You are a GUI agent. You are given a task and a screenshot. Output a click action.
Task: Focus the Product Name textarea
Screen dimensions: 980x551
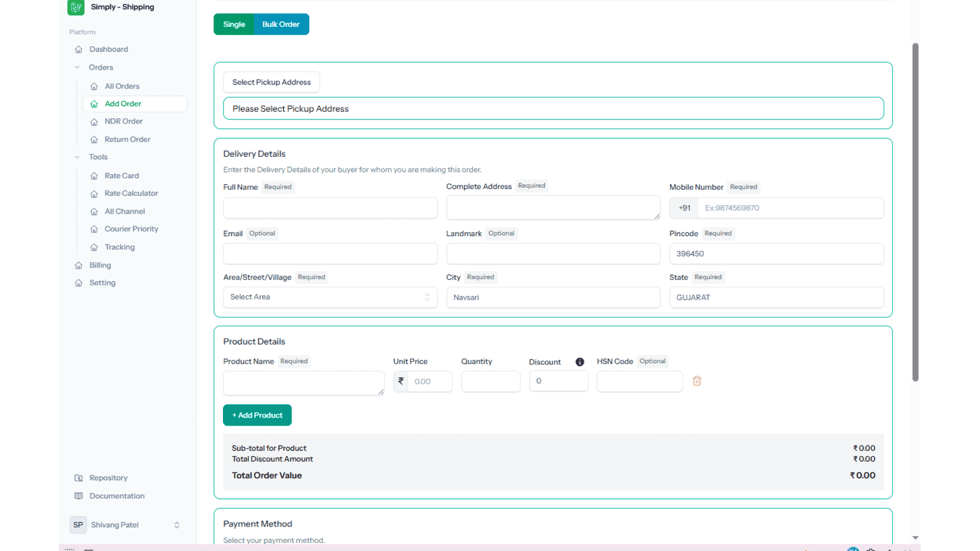[x=304, y=383]
